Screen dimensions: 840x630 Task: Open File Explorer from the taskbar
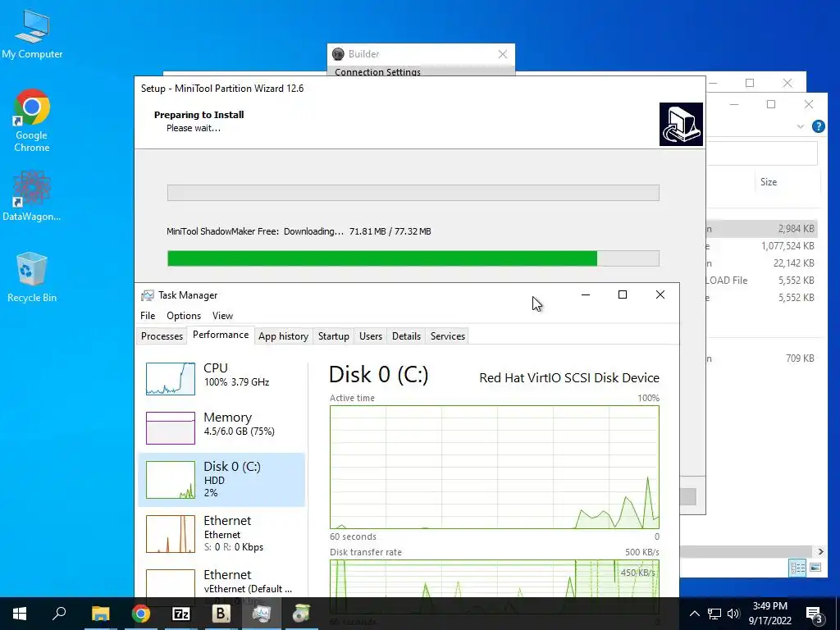[100, 614]
